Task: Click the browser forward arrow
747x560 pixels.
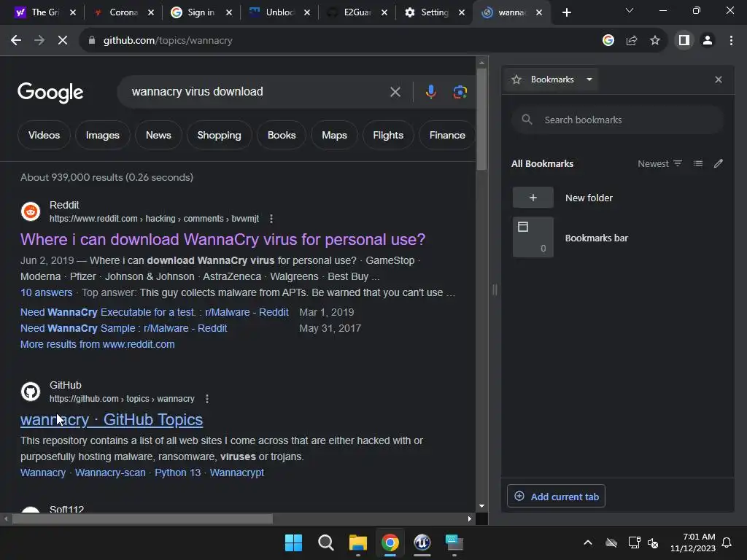Action: pos(39,41)
